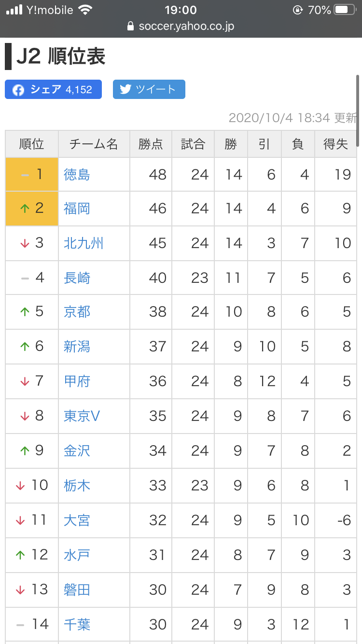Screen dimensions: 362x644
Task: Tap the rotation lock status icon
Action: point(297,10)
